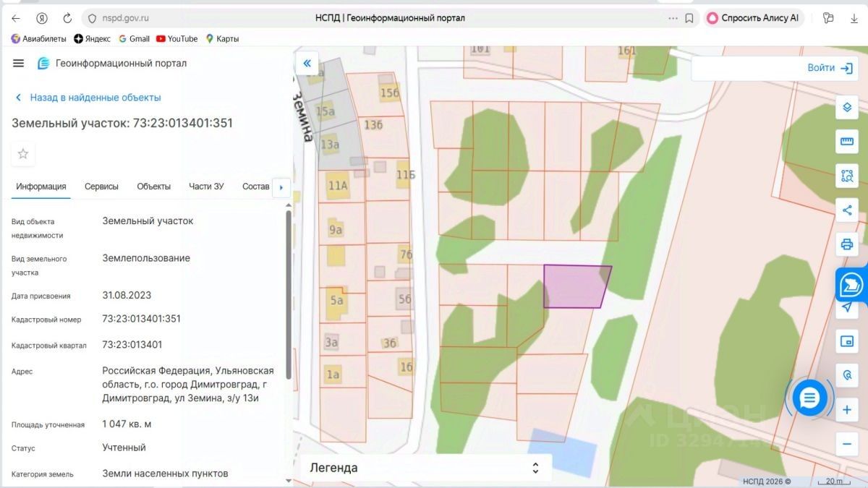Add parcel to favorites star
868x488 pixels.
pyautogui.click(x=23, y=153)
